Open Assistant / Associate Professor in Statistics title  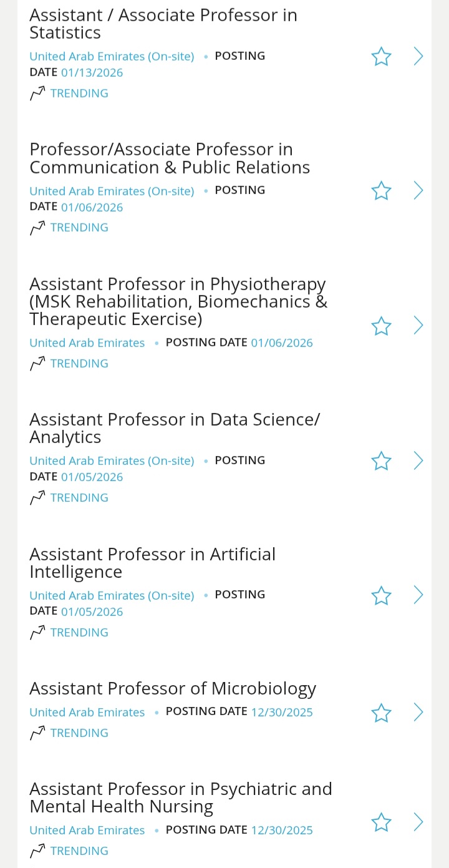163,24
